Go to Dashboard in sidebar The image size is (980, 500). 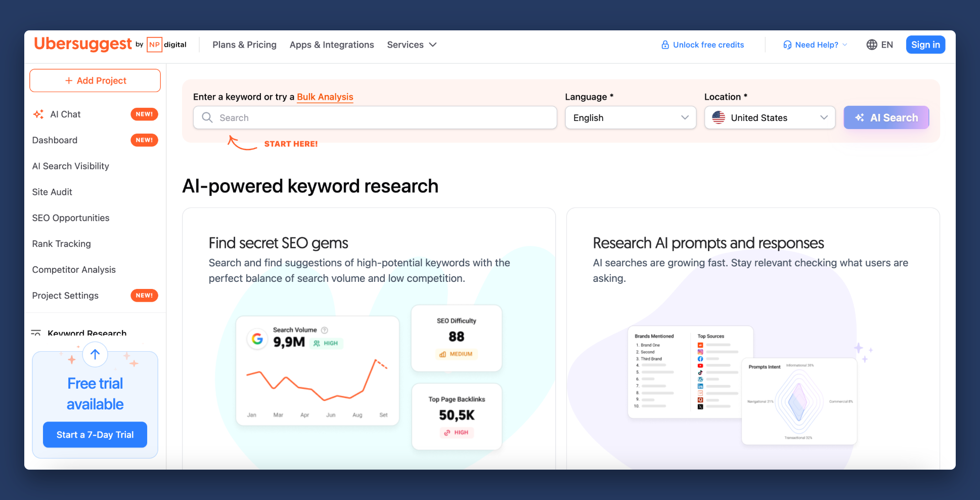(55, 140)
